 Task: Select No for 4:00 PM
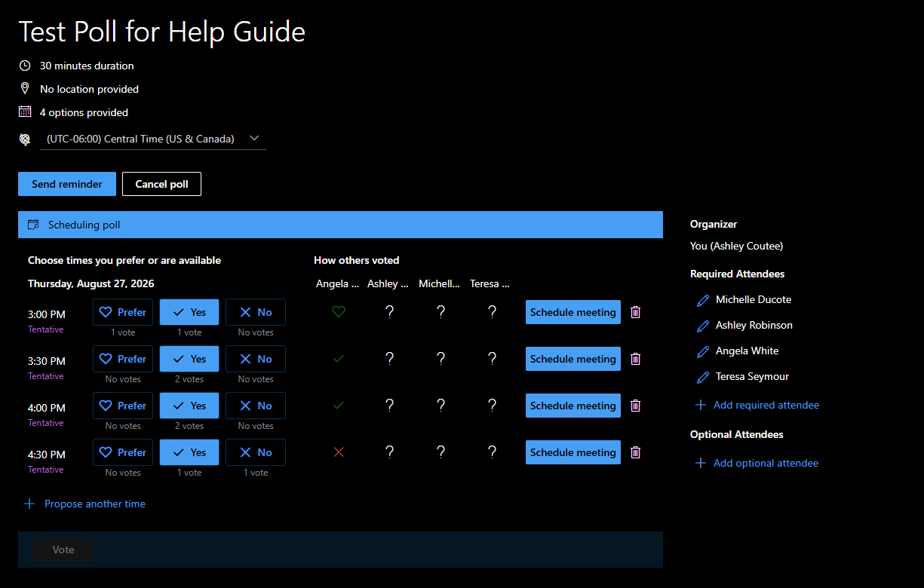[x=256, y=406]
